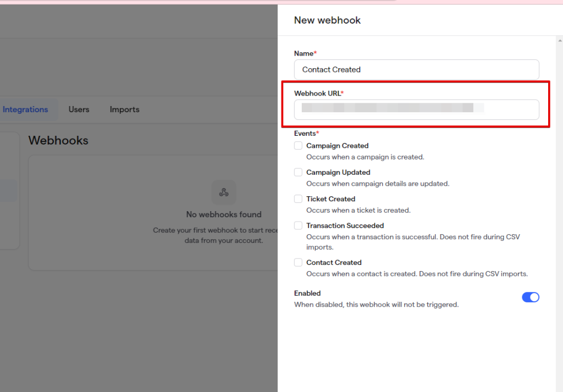Click the Webhooks section heading

click(x=58, y=141)
